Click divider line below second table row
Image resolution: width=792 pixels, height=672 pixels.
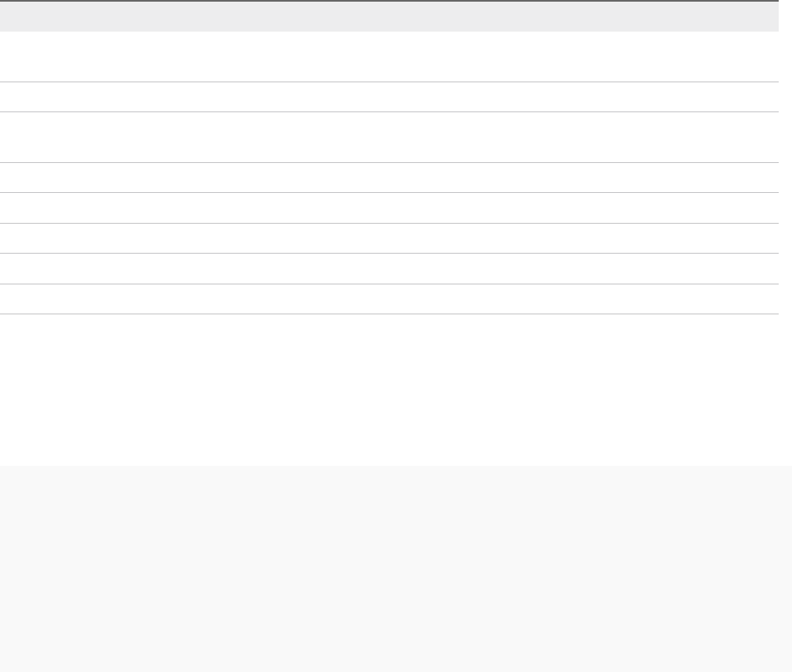(389, 111)
